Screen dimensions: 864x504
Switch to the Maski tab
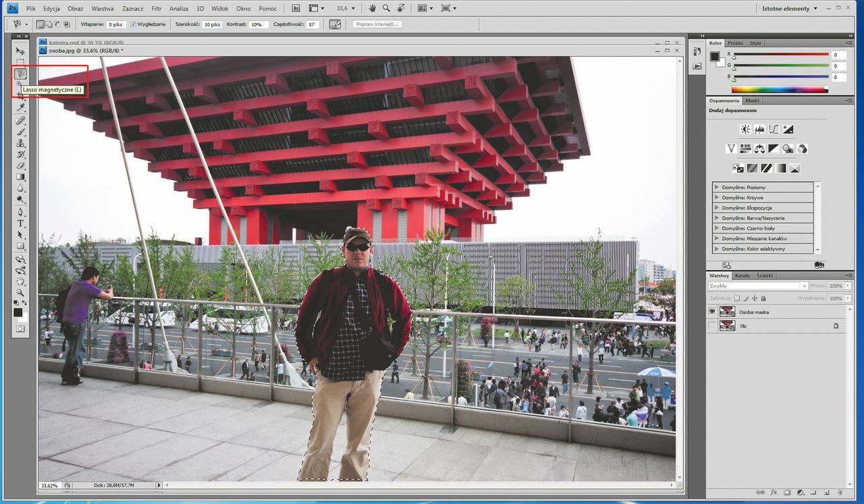(752, 101)
